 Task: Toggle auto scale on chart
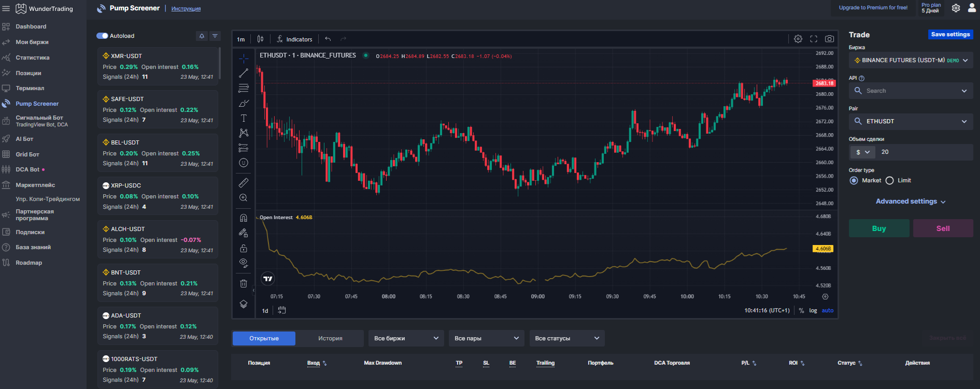(828, 310)
